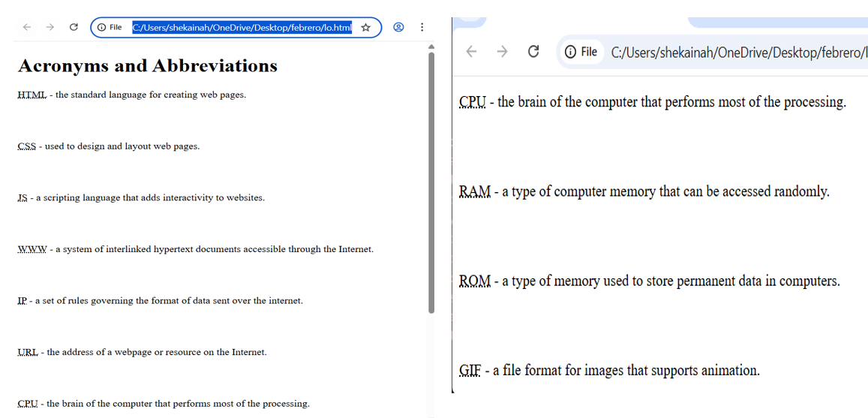Screen dimensions: 868x418
Task: Click the forward arrow in the enlarged window
Action: click(x=503, y=52)
